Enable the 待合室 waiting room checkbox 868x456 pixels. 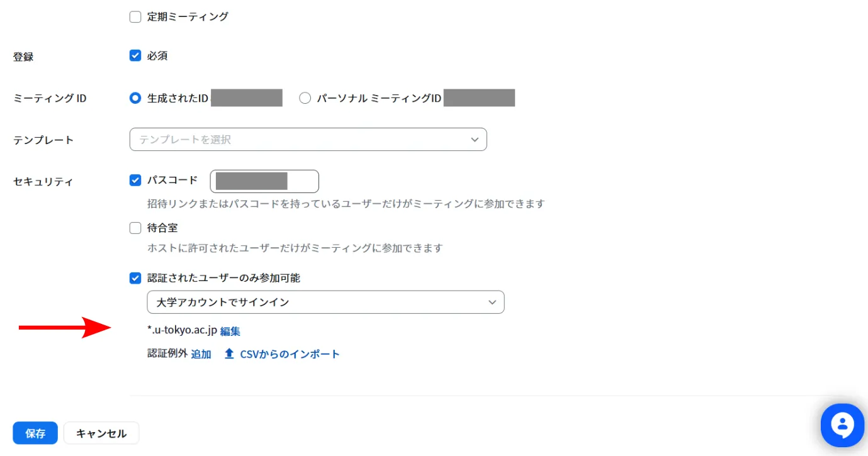click(135, 228)
